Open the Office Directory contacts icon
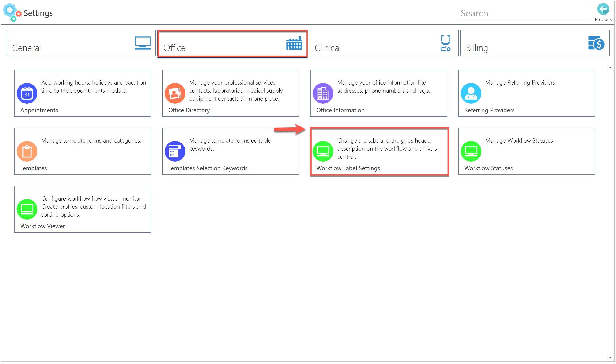 (175, 94)
